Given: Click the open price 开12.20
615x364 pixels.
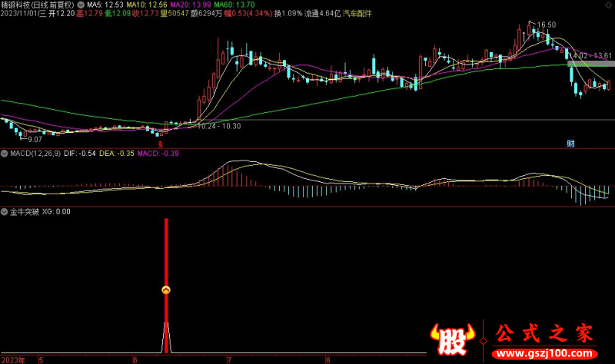Looking at the screenshot, I should (x=61, y=13).
